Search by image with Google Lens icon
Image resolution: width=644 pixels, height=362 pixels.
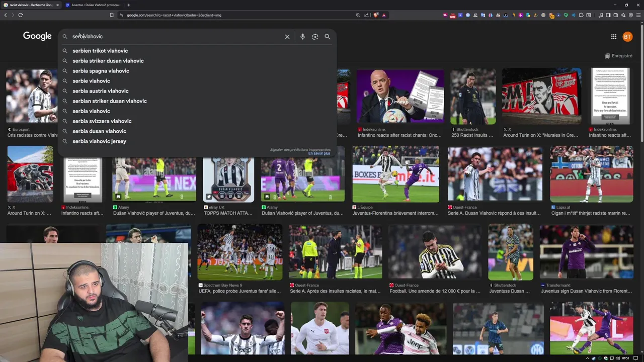coord(315,37)
